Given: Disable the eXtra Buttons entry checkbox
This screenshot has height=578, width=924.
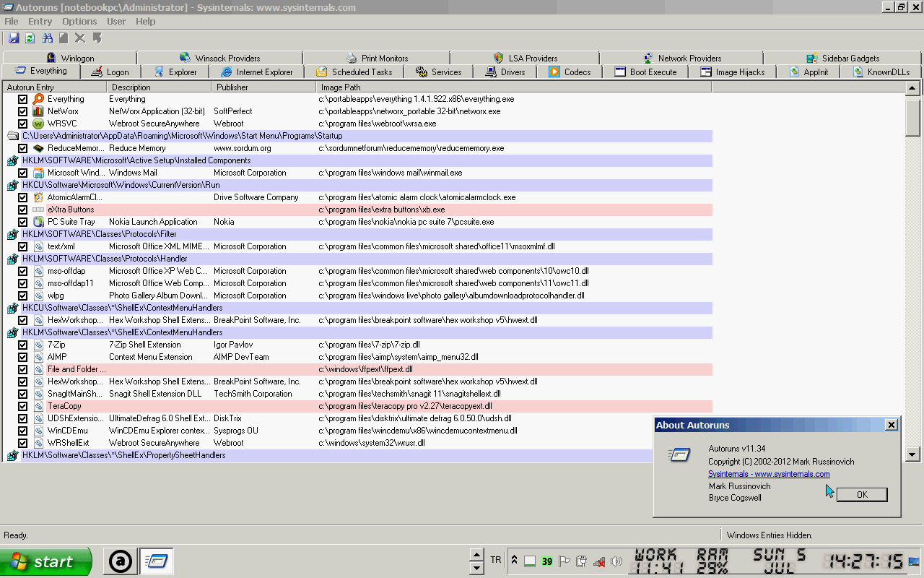Looking at the screenshot, I should coord(23,210).
